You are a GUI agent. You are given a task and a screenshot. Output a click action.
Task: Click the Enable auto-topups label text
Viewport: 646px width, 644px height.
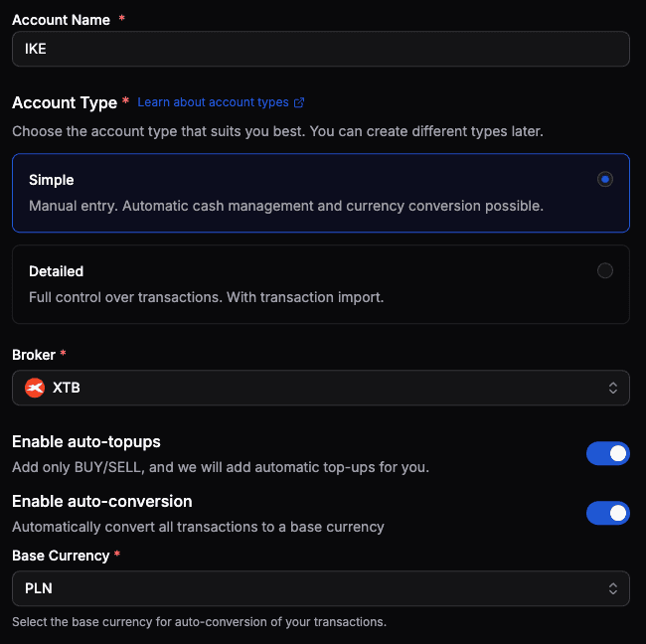point(86,441)
